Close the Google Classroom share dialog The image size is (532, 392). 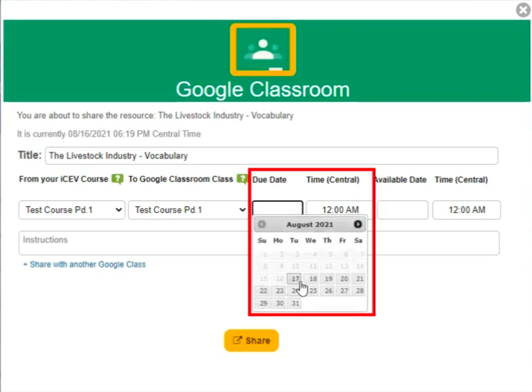pos(523,10)
